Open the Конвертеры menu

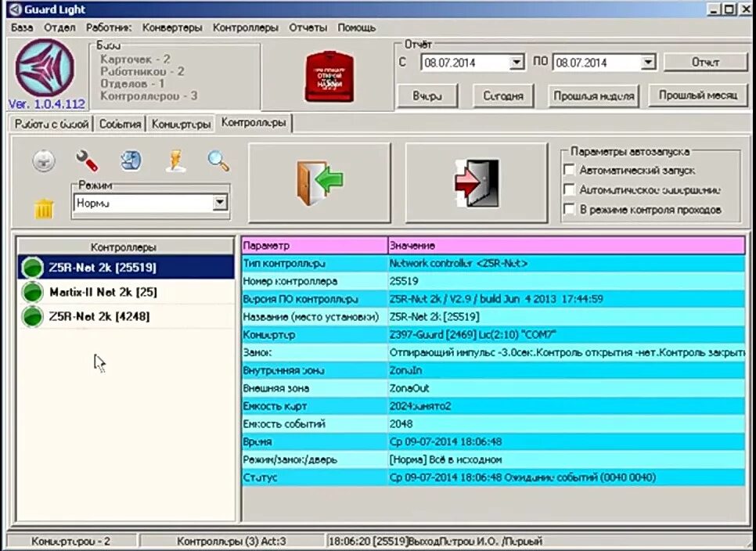coord(172,28)
